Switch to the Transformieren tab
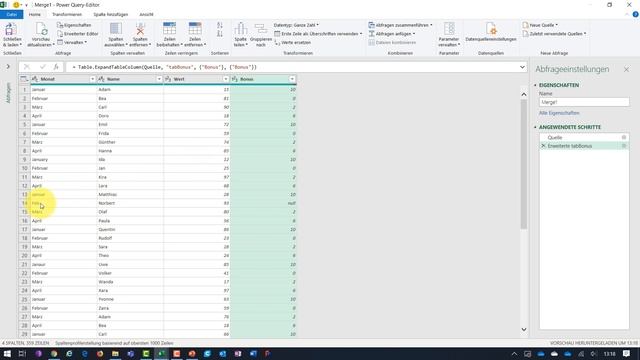 click(x=67, y=14)
